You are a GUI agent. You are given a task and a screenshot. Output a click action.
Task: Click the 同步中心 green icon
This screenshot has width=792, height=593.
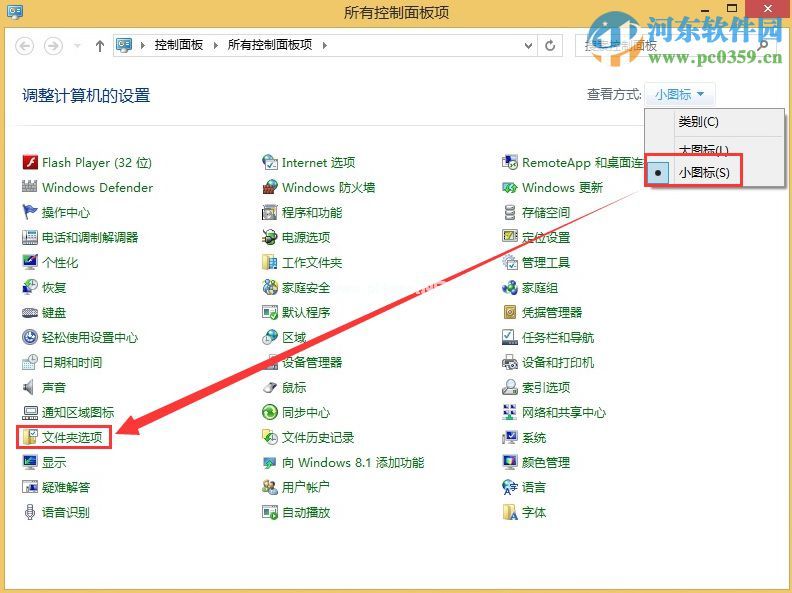coord(270,413)
